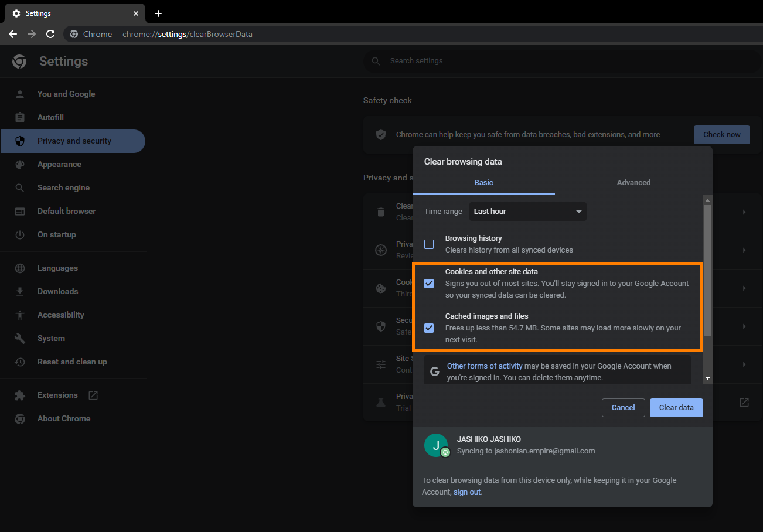Open the Time range dropdown
The height and width of the screenshot is (532, 763).
point(527,211)
